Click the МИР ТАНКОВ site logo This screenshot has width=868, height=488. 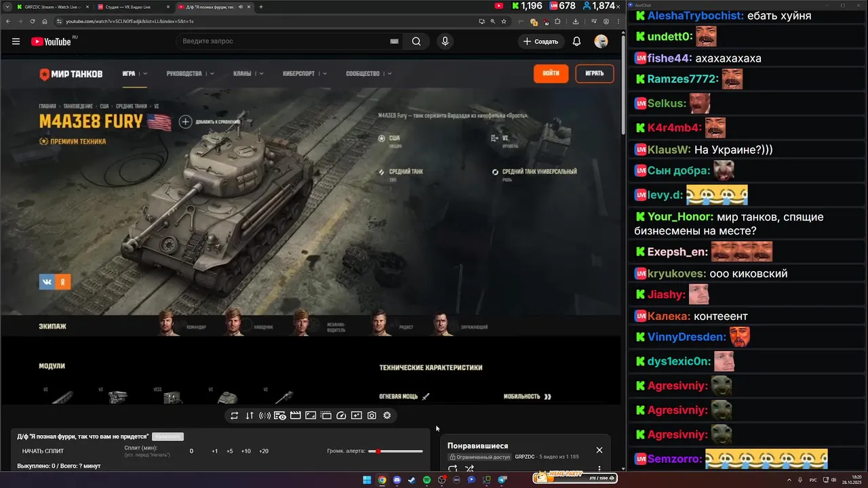click(x=71, y=74)
